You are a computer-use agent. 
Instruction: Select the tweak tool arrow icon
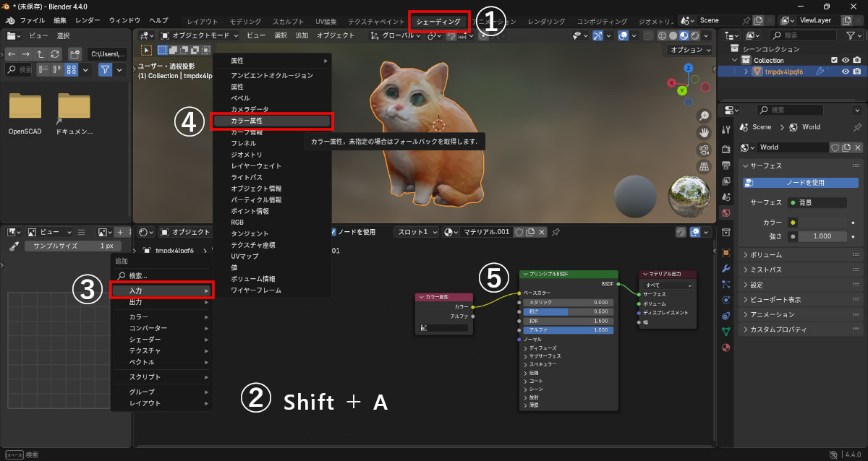(x=146, y=50)
